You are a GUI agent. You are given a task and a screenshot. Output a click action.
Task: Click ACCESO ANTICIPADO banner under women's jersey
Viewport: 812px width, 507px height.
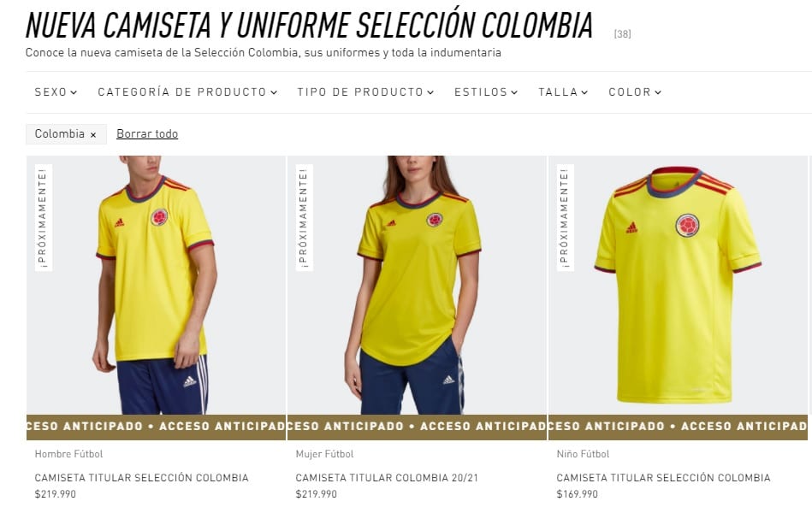[x=417, y=427]
